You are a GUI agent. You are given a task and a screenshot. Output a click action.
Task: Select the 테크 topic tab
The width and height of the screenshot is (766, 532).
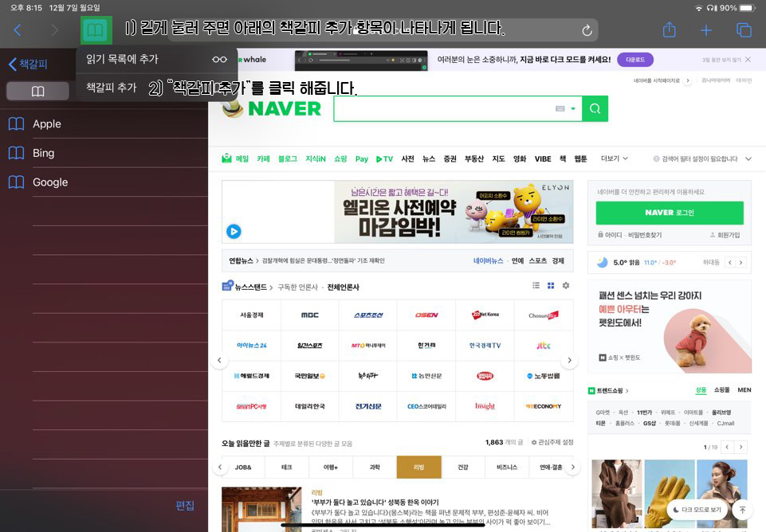[287, 467]
